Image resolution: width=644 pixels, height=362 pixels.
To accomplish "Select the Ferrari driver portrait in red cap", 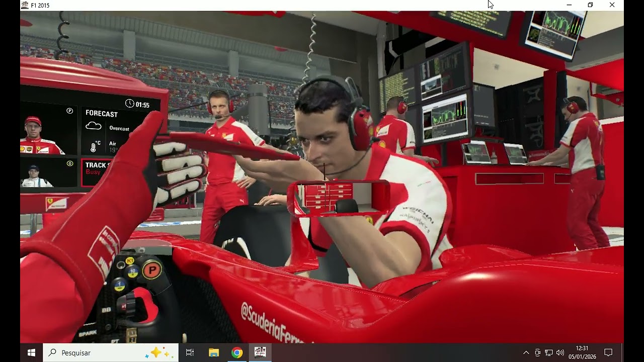I will click(40, 135).
